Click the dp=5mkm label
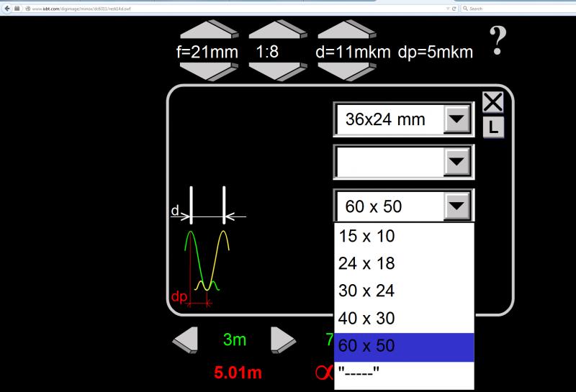Image resolution: width=576 pixels, height=392 pixels. [x=436, y=52]
